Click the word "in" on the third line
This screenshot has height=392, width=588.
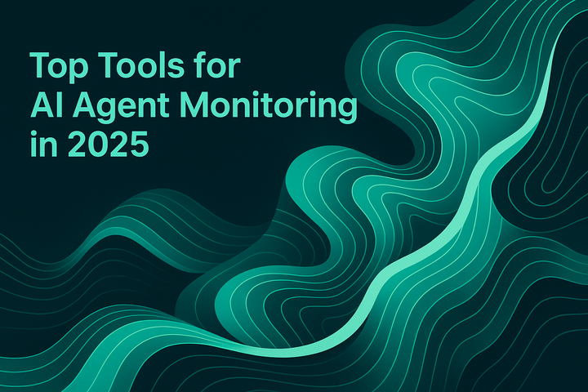(38, 146)
